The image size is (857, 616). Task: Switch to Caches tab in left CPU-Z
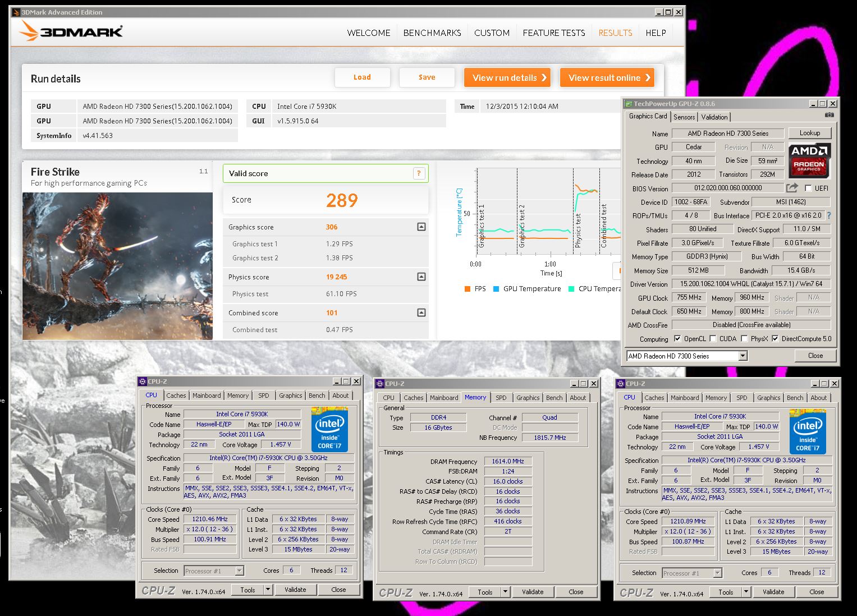[x=176, y=396]
